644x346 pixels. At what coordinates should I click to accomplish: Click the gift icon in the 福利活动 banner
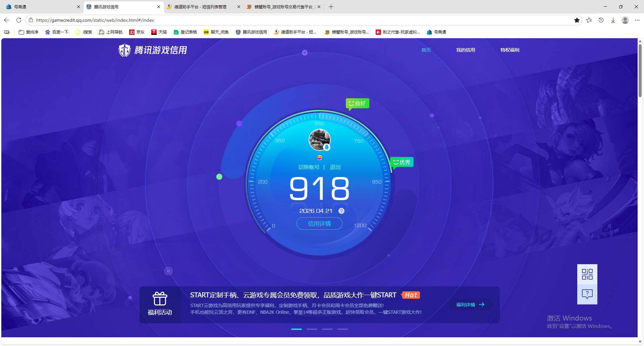point(160,298)
